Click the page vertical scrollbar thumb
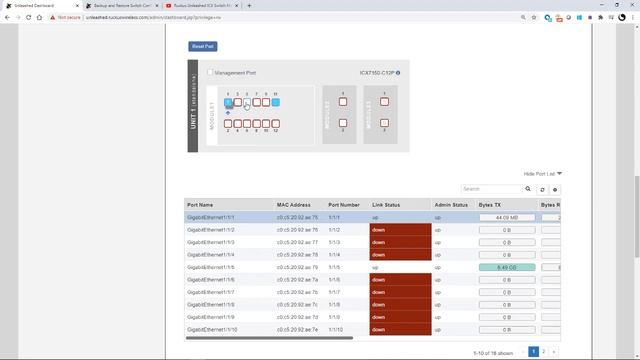640x360 pixels. 637,216
